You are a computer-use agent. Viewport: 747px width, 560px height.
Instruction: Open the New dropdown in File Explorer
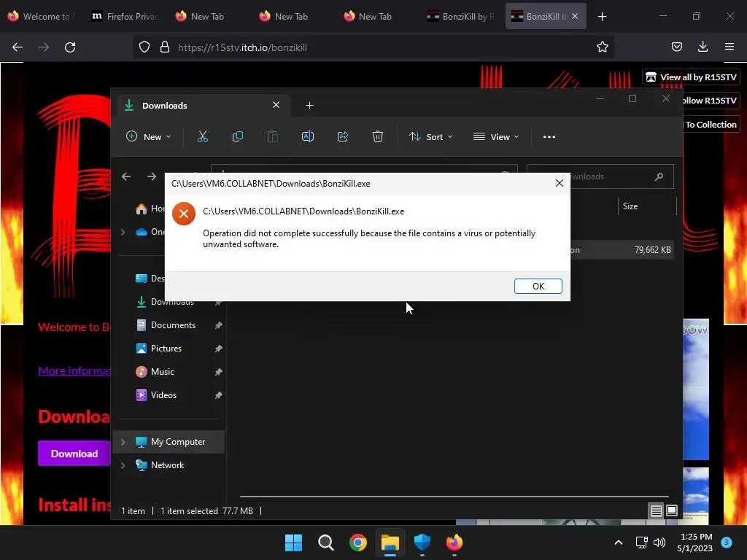click(x=148, y=136)
